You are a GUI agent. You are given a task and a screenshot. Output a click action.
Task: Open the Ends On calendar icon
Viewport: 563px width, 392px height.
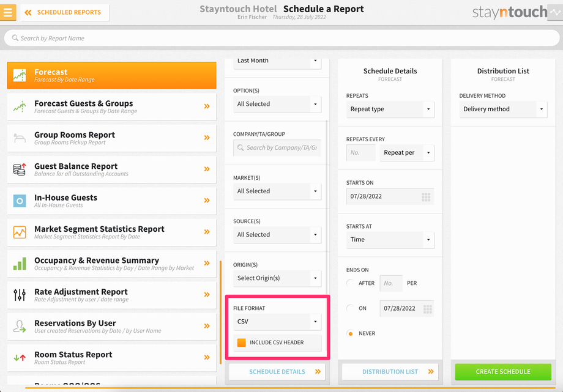[x=427, y=309]
